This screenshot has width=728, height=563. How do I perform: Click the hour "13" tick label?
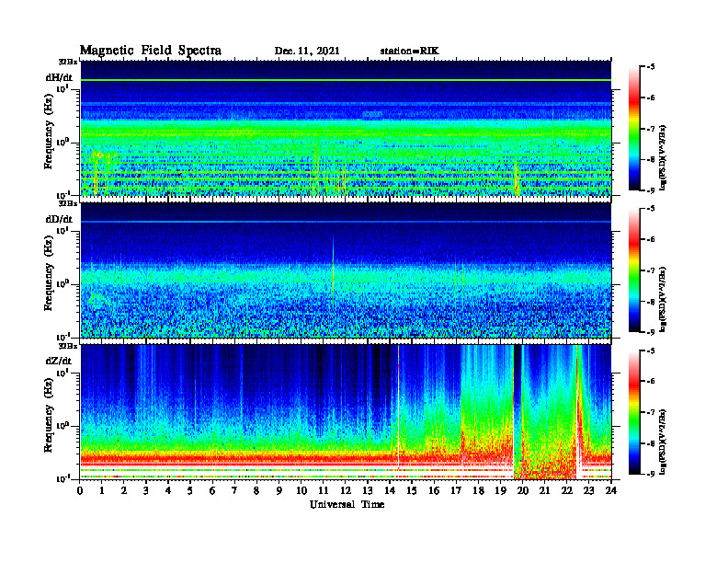[368, 491]
